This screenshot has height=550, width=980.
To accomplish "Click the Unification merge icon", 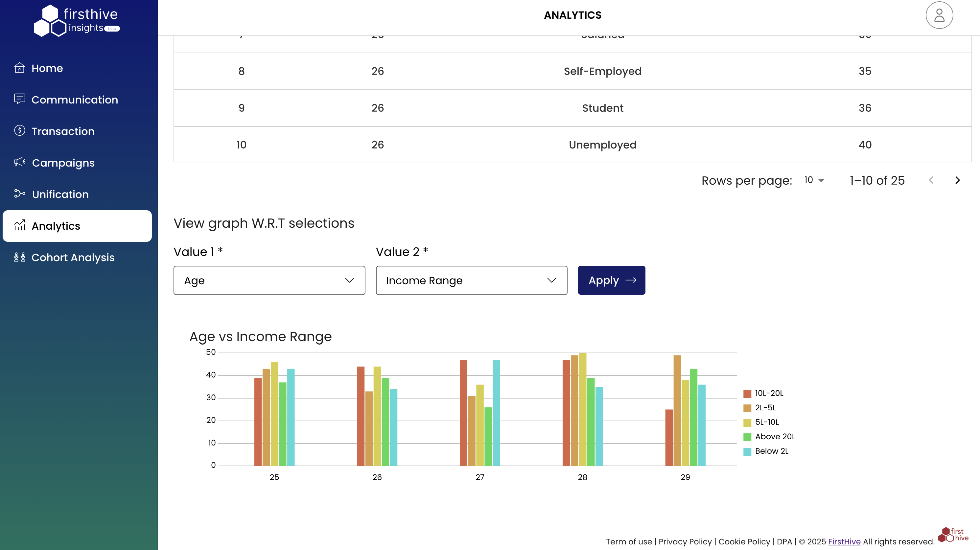I will 19,194.
